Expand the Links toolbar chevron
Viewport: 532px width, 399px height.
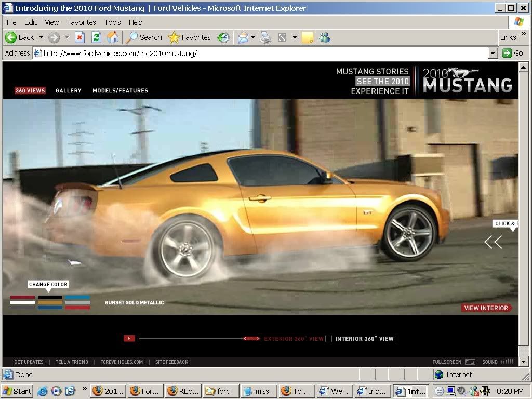point(524,34)
